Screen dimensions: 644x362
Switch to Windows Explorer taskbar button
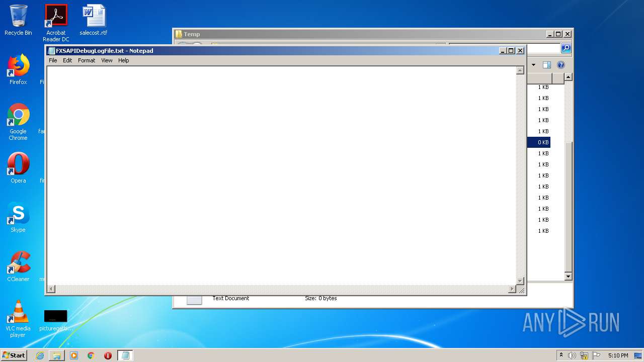click(x=57, y=355)
